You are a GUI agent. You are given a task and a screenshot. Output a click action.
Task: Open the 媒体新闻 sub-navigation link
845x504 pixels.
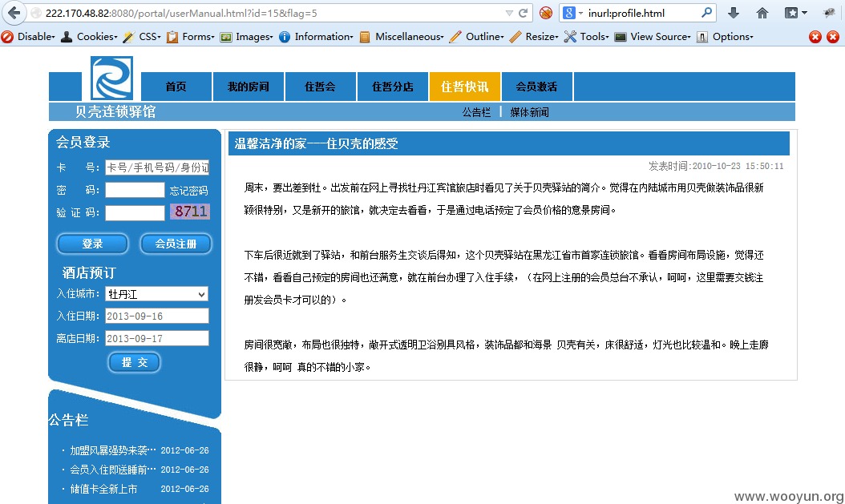click(529, 112)
